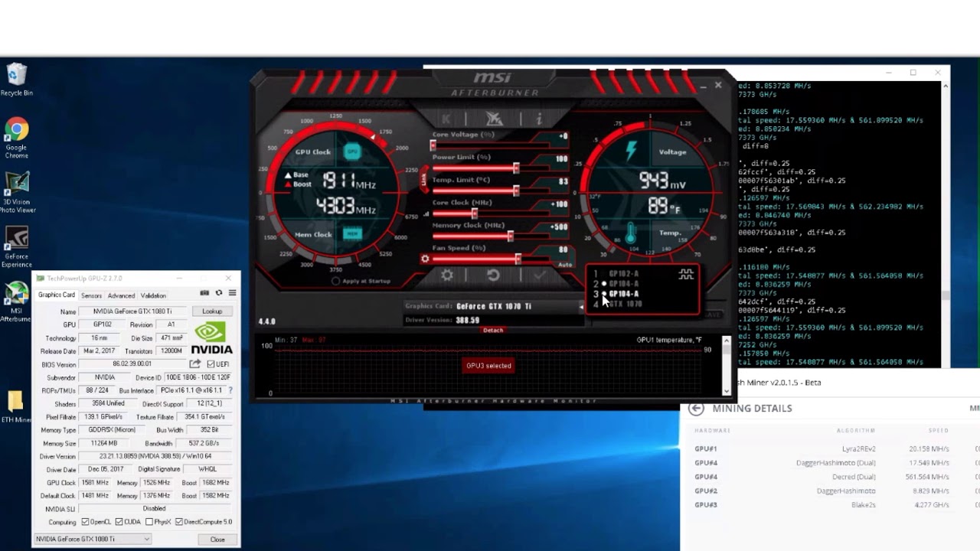Click the lightning bolt voltage icon

click(x=631, y=150)
